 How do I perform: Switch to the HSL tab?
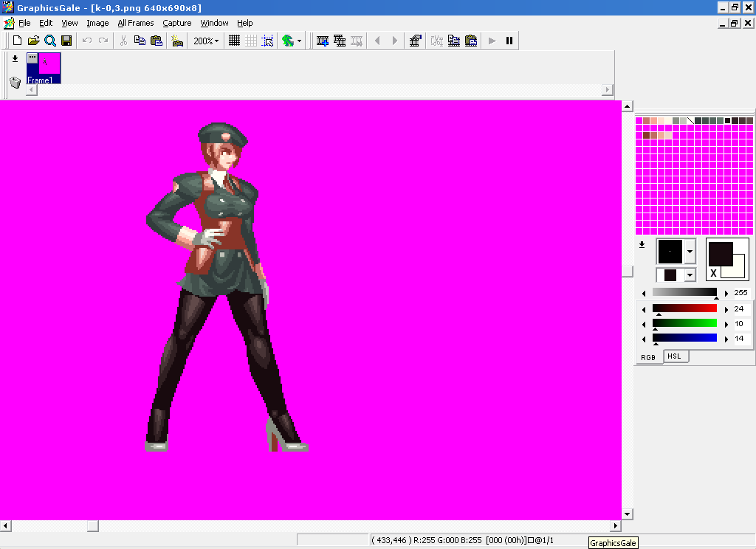coord(674,356)
